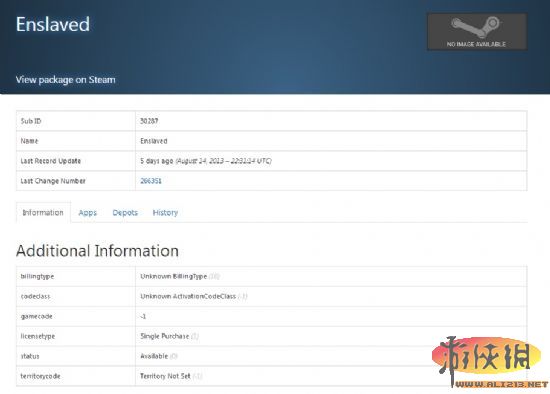Select the billingtype label cell

[76, 276]
